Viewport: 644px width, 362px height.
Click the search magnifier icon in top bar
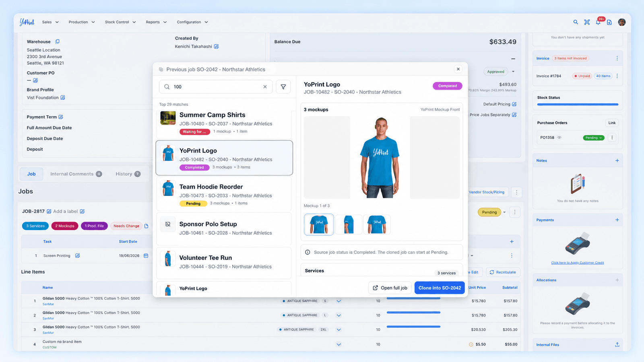click(576, 22)
